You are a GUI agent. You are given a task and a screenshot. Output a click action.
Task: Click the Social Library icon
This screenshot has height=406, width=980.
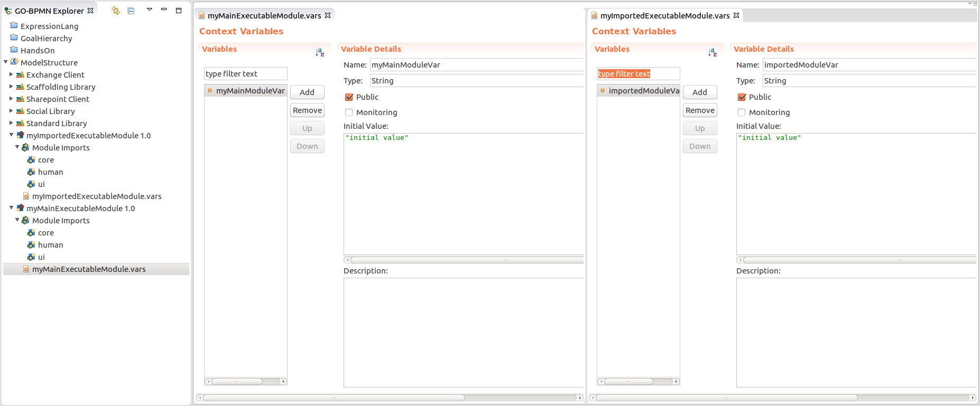click(x=20, y=111)
